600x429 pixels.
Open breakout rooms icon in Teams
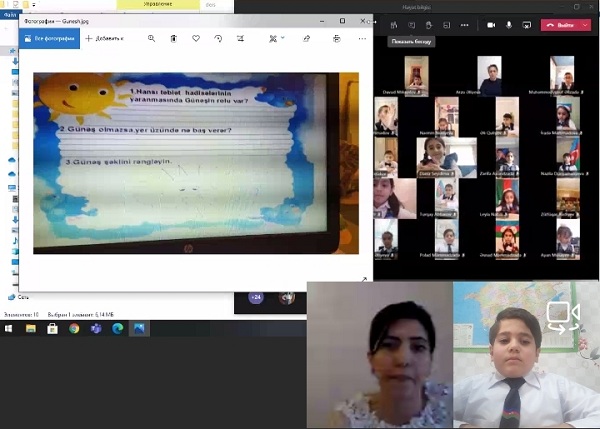[447, 25]
